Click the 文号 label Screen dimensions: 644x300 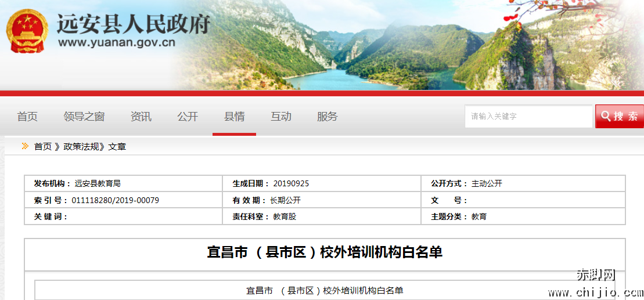coord(449,200)
